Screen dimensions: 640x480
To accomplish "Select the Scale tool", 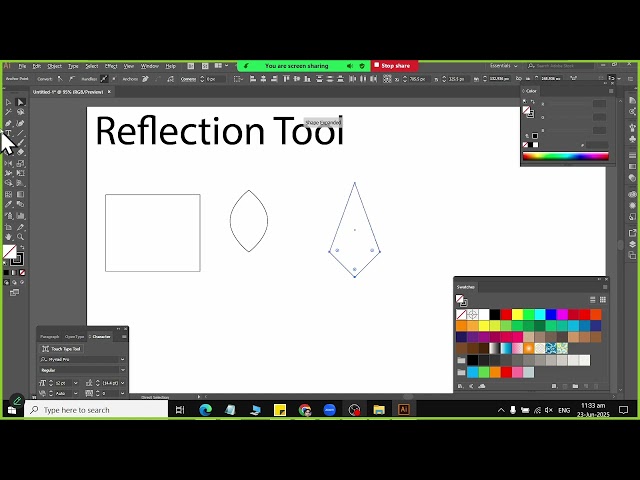I will 20,163.
